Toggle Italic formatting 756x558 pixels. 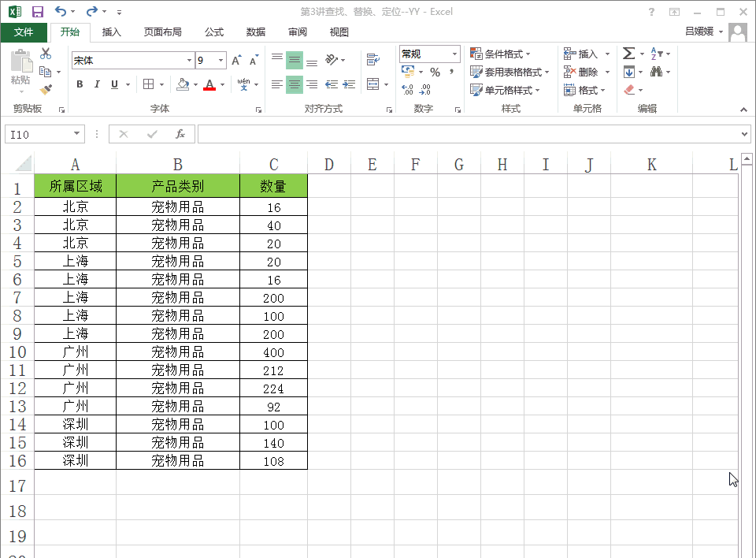pyautogui.click(x=97, y=84)
